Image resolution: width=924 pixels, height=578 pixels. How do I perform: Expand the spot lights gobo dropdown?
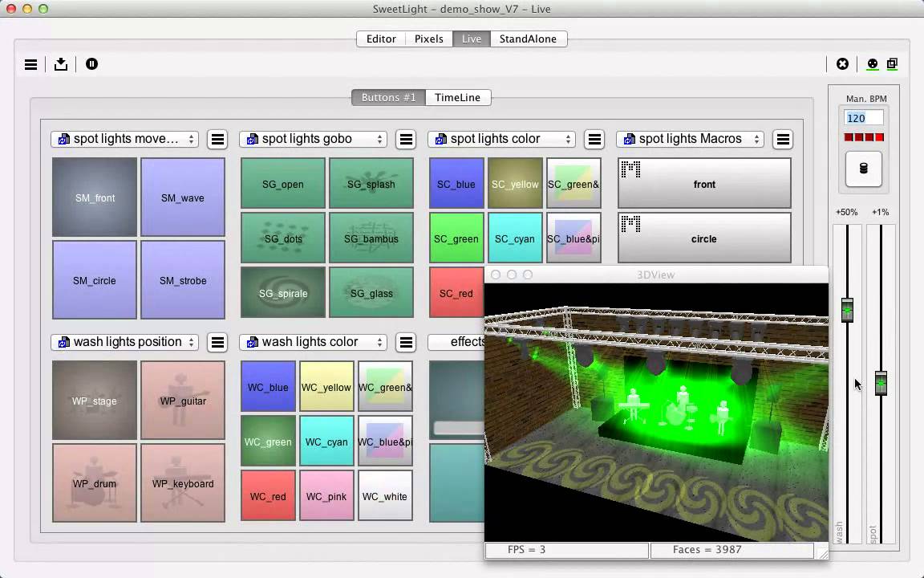[314, 139]
